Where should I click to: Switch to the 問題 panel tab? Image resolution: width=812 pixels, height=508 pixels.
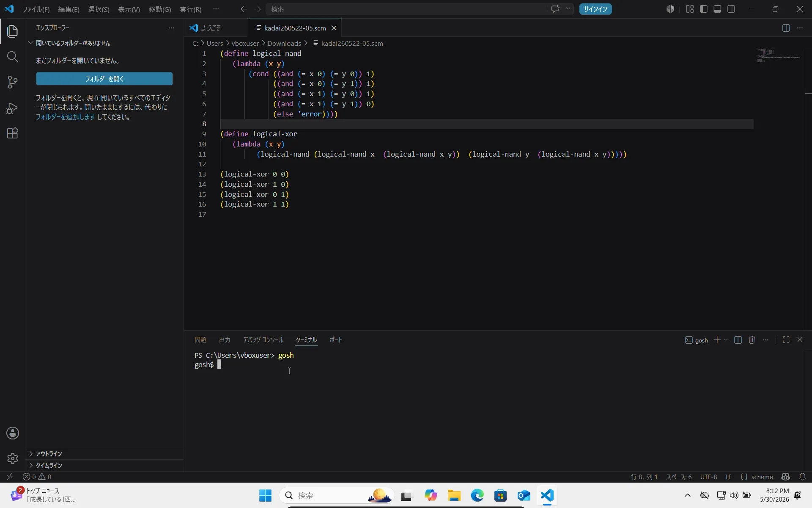(x=200, y=340)
